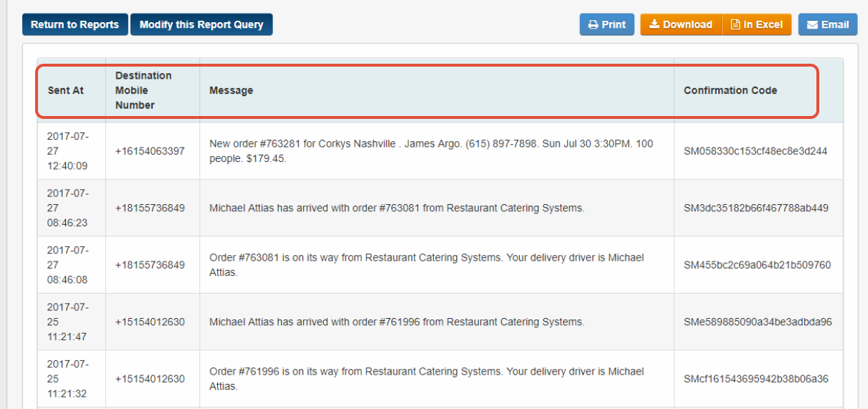Select timestamp 2017-07-27 08:46:08
Screen dimensions: 868x409
[67, 265]
